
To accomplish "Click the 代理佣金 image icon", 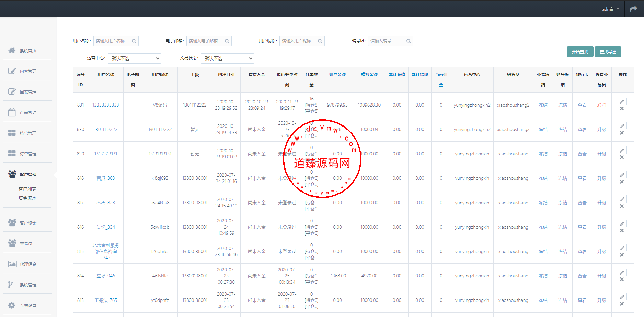I will (x=12, y=264).
